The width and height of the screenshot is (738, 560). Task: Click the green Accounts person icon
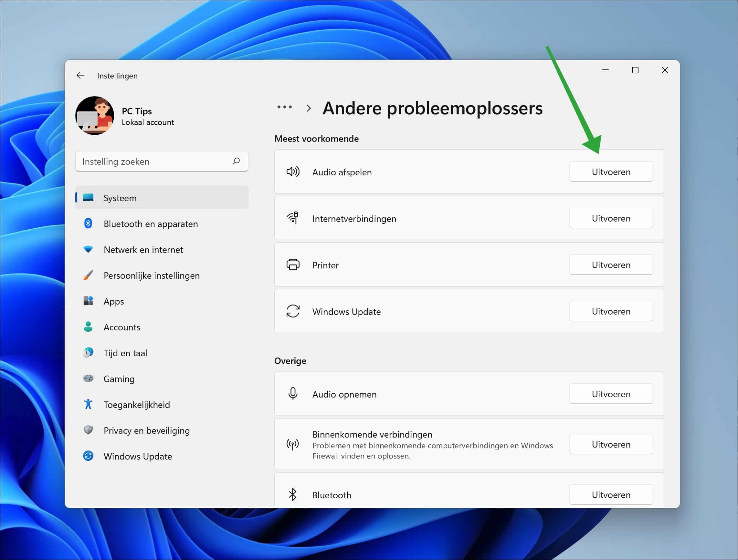pos(88,327)
